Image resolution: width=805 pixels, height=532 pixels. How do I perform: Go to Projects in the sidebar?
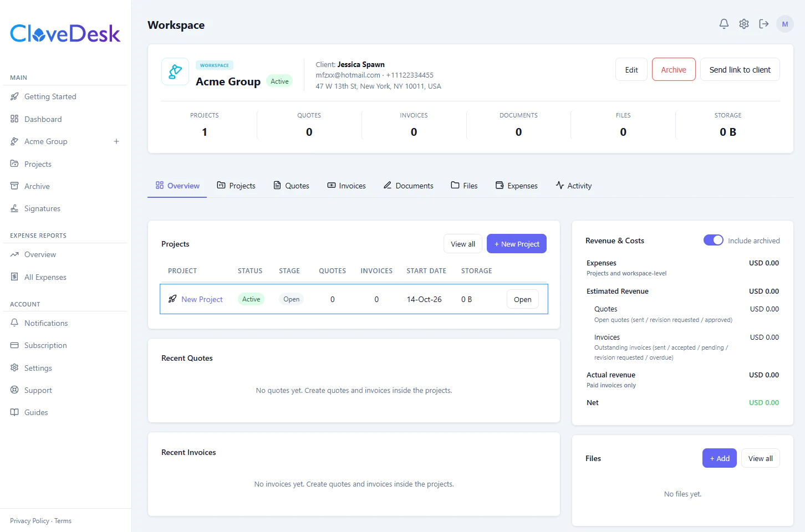(x=38, y=164)
